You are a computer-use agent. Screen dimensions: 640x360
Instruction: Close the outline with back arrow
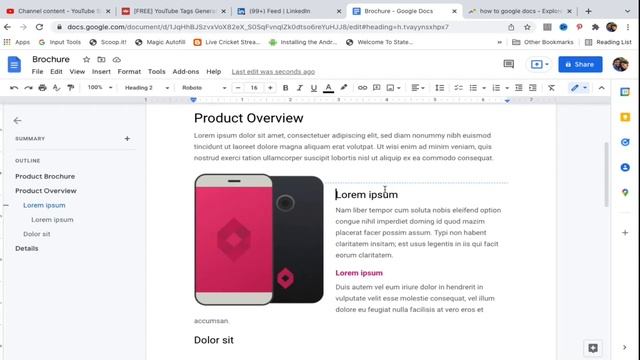[x=17, y=120]
